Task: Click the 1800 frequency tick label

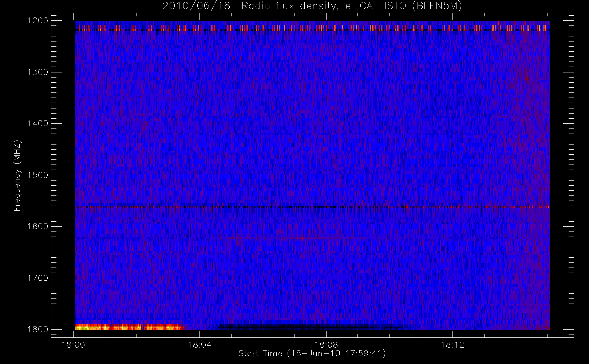Action: pyautogui.click(x=38, y=329)
